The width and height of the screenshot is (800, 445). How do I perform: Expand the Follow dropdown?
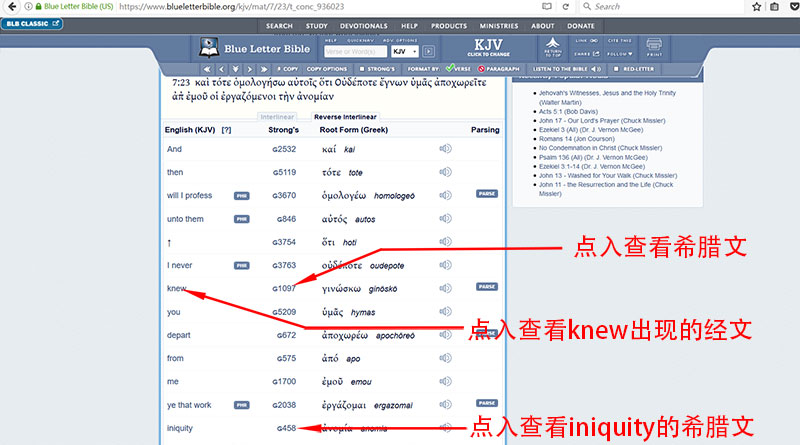point(620,54)
